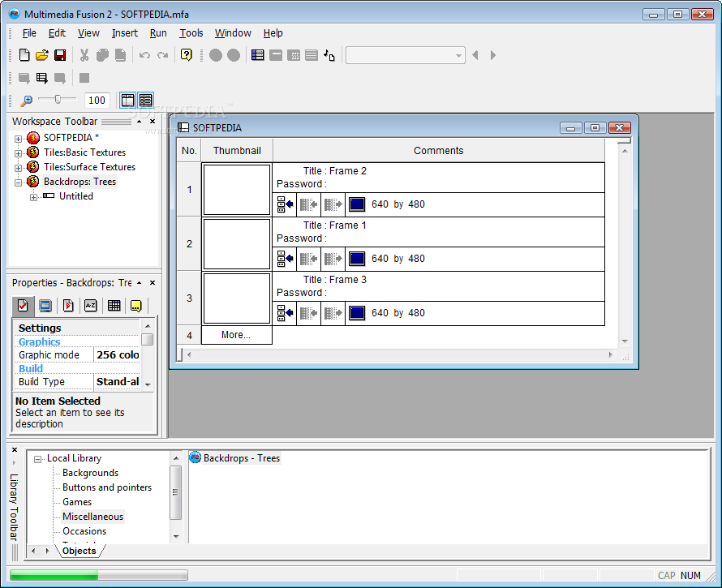Expand the SOFTPEDIA tree node
This screenshot has width=722, height=588.
point(18,139)
